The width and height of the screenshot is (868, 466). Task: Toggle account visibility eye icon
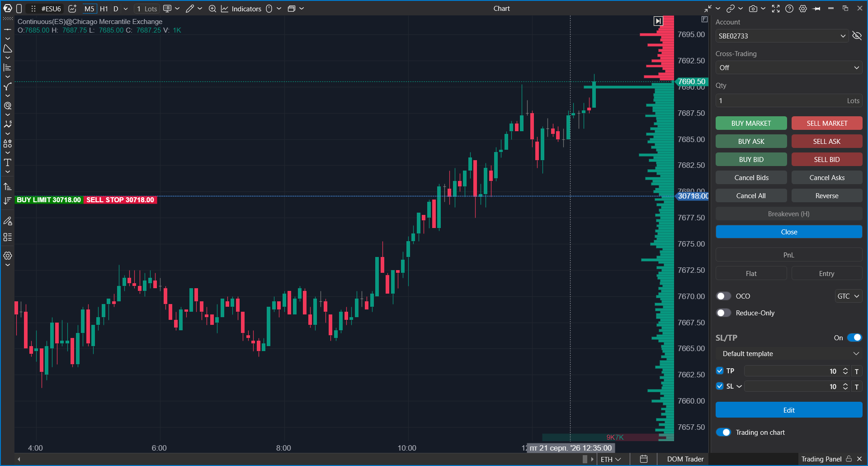(857, 36)
